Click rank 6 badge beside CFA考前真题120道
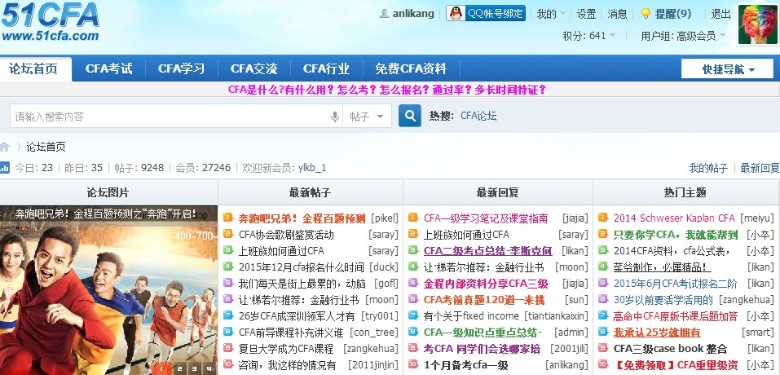This screenshot has width=780, height=375. point(413,299)
